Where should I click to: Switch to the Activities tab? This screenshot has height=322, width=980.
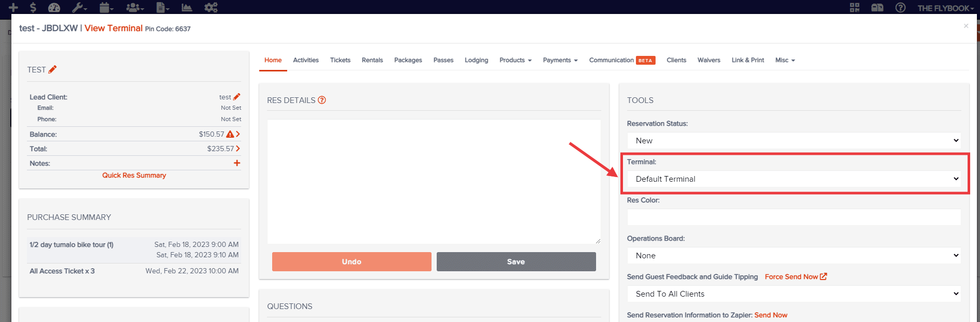click(306, 60)
